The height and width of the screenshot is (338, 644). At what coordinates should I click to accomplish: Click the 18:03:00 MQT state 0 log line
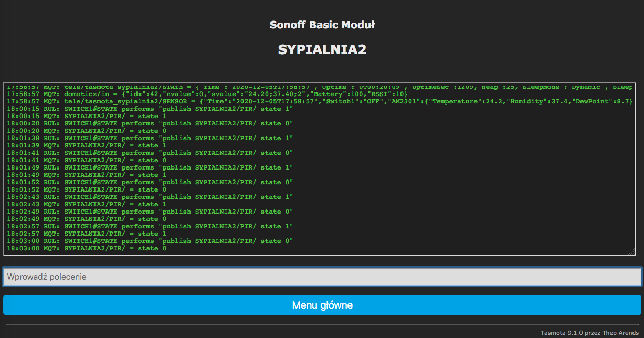click(x=87, y=248)
